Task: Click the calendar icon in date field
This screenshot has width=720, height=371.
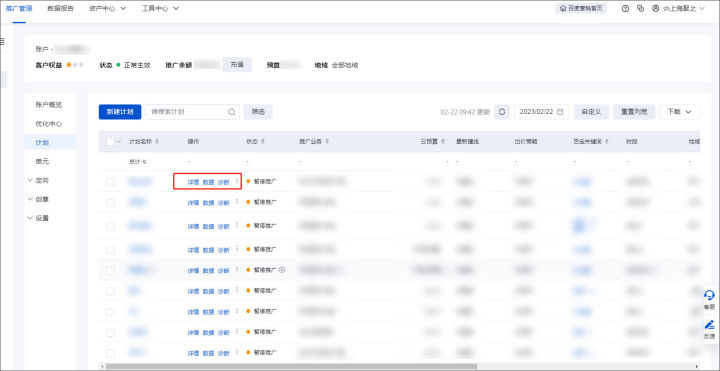Action: pos(560,112)
